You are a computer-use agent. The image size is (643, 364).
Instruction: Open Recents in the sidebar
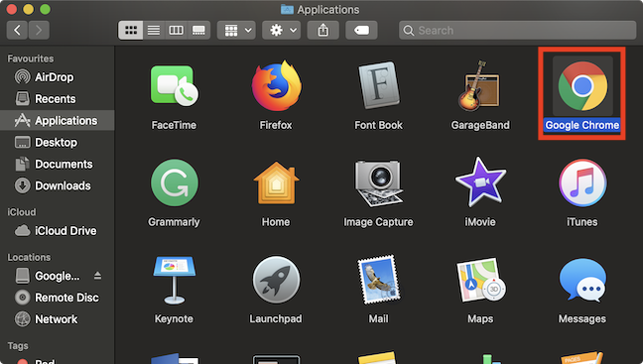58,99
